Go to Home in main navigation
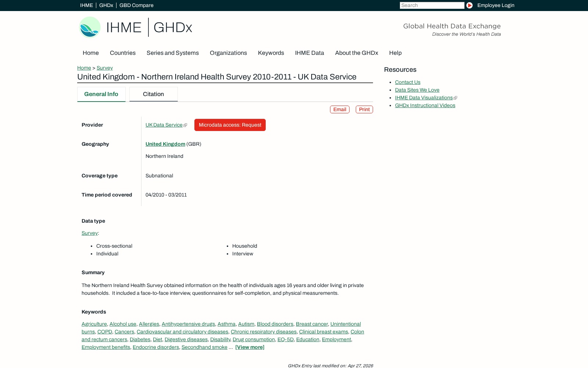The image size is (588, 368). 91,53
